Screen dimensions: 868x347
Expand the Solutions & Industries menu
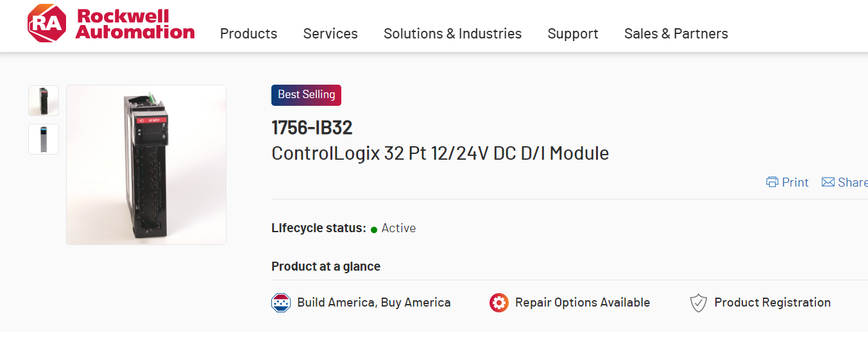click(x=452, y=33)
